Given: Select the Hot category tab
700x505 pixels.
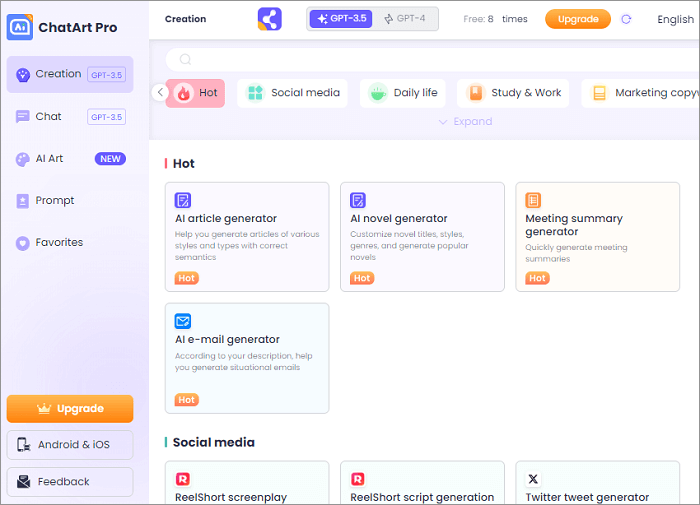Looking at the screenshot, I should pos(195,93).
